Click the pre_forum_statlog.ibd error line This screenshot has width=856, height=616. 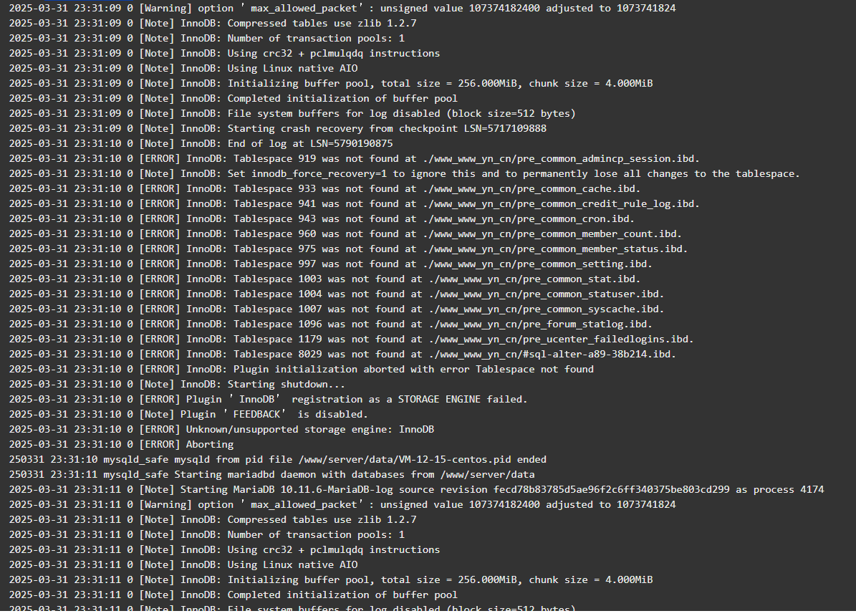click(x=331, y=324)
